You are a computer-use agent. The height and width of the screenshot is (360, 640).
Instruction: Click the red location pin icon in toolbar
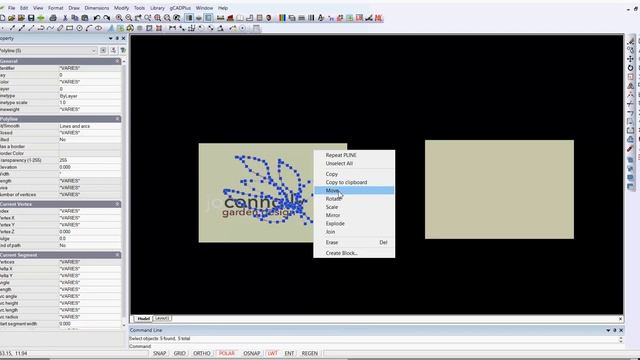[269, 18]
